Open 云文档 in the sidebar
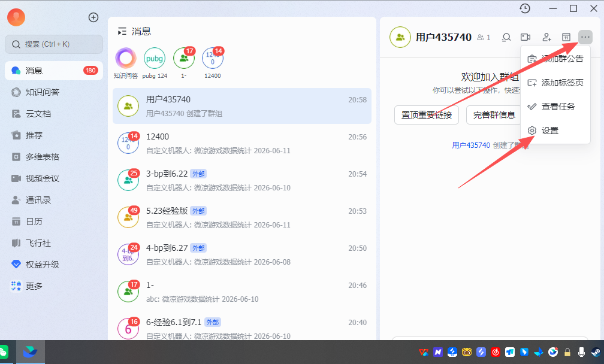Screen dimensions: 604x364 [54, 114]
